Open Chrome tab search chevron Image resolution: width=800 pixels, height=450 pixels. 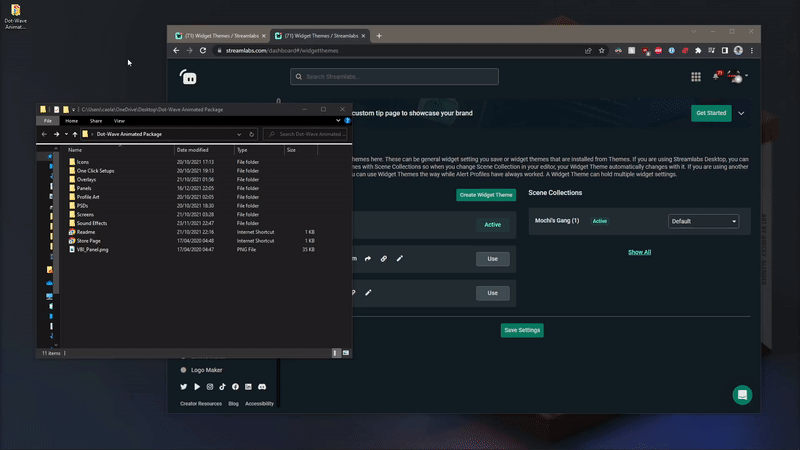[x=694, y=32]
